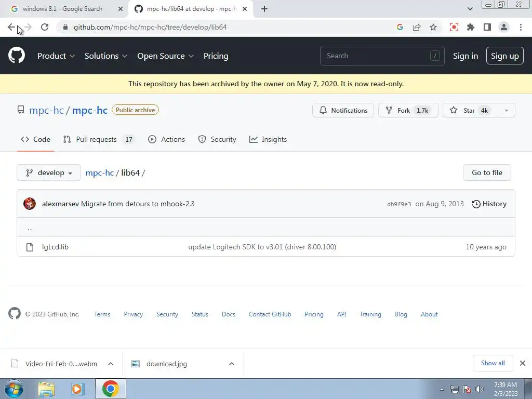Click the Sign in link

[x=465, y=56]
